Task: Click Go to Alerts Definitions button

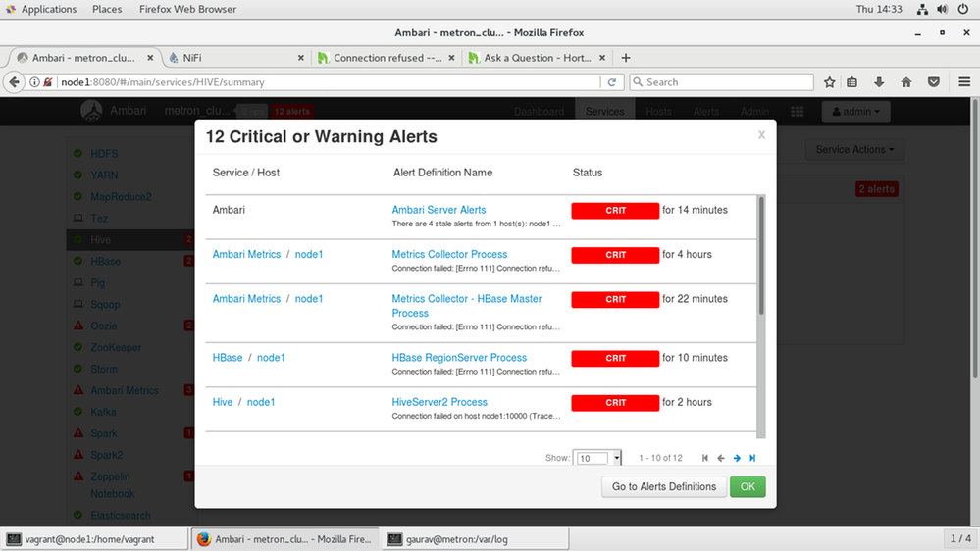Action: click(664, 486)
